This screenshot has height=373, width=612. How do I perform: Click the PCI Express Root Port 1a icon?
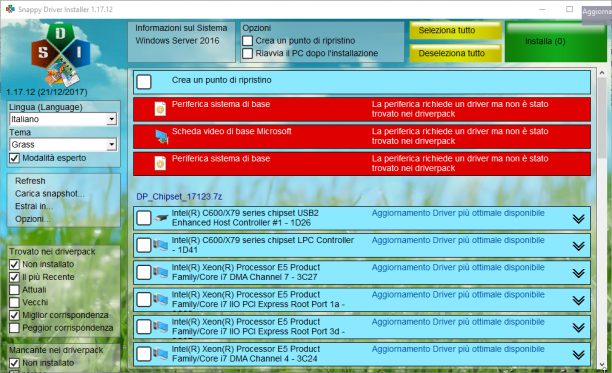pyautogui.click(x=160, y=300)
